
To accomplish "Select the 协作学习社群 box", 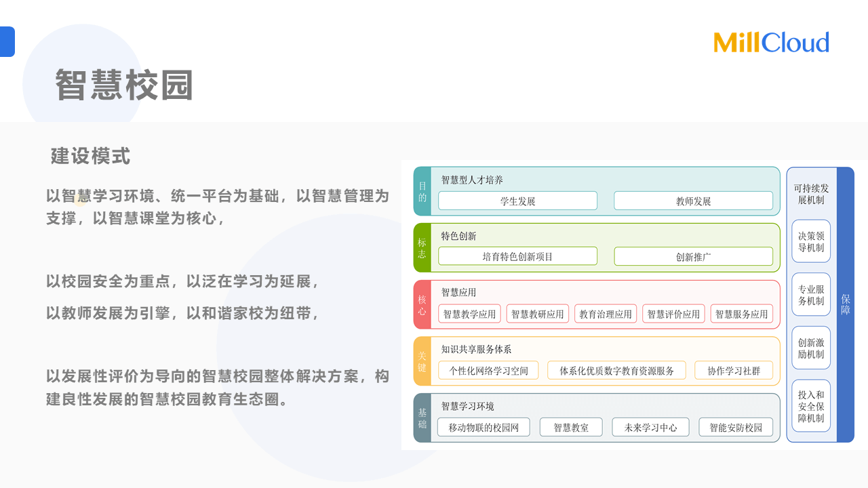I will click(734, 370).
